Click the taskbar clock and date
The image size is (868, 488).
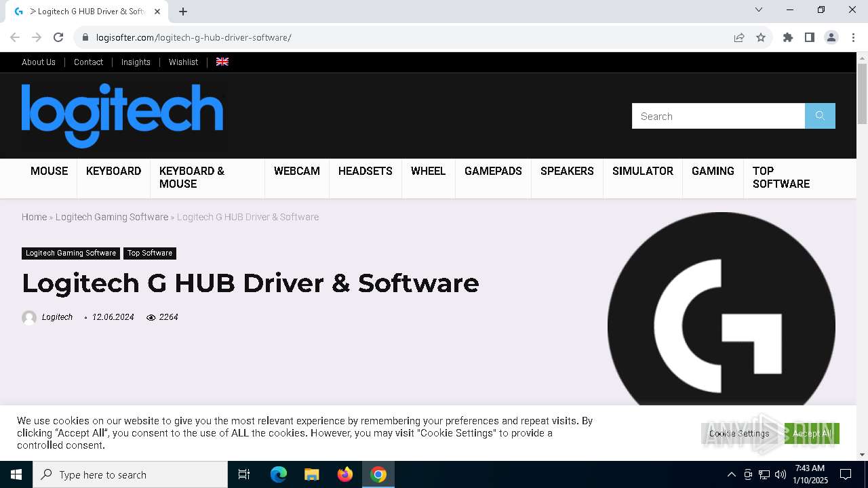(x=810, y=474)
